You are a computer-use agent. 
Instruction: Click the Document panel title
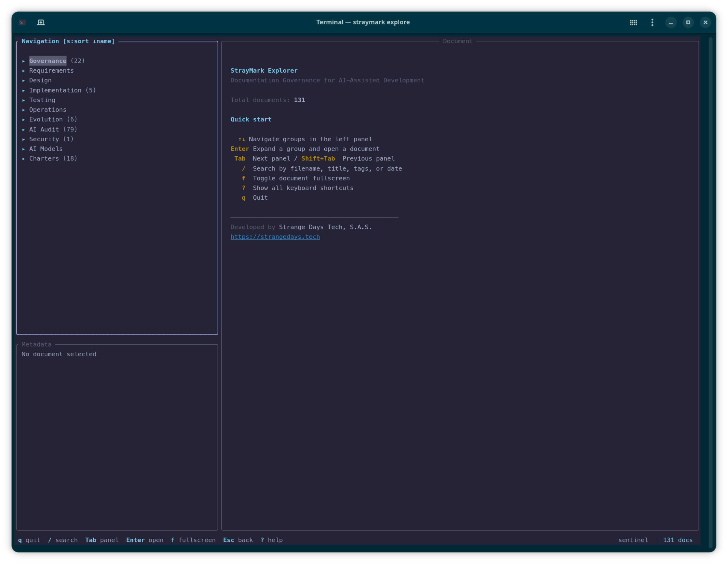click(458, 41)
